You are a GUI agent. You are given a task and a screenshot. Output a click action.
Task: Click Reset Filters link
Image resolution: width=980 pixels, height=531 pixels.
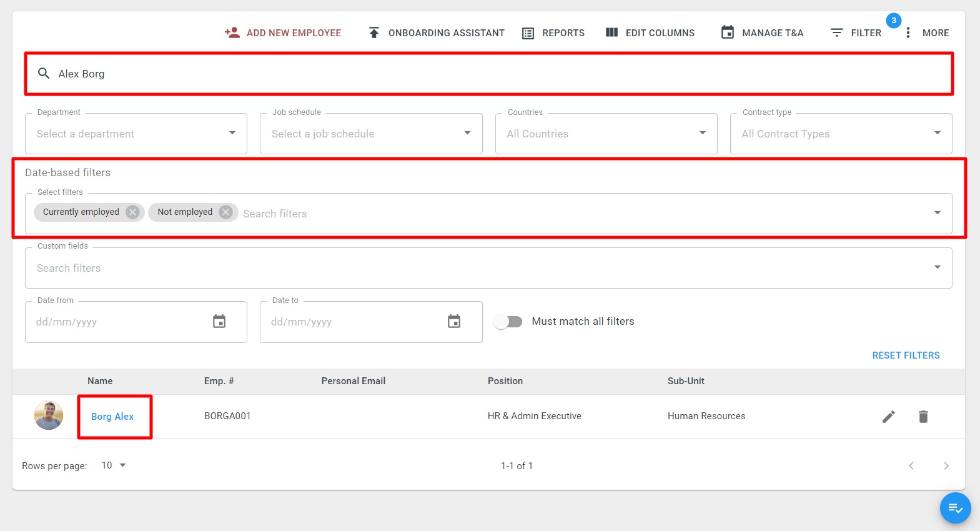906,355
